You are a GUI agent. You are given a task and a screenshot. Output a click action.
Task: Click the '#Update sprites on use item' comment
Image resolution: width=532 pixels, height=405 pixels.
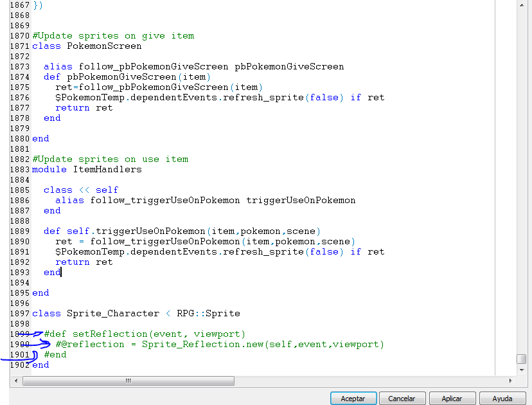coord(110,159)
